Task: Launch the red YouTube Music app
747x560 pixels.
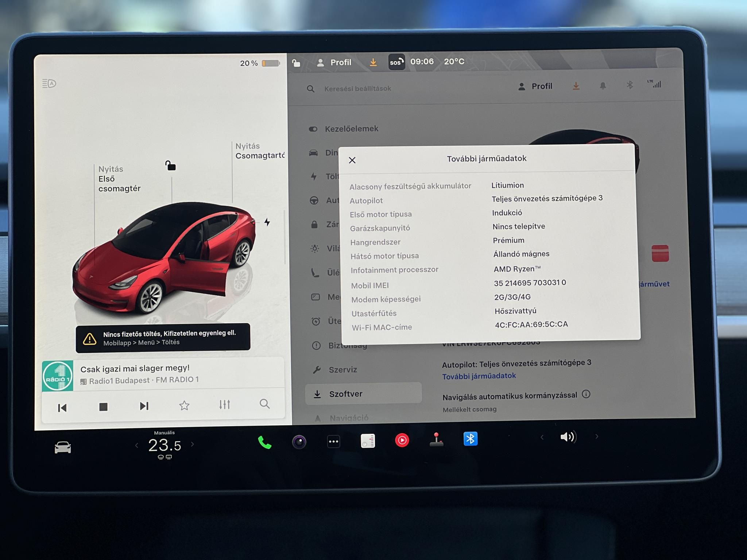Action: point(402,440)
